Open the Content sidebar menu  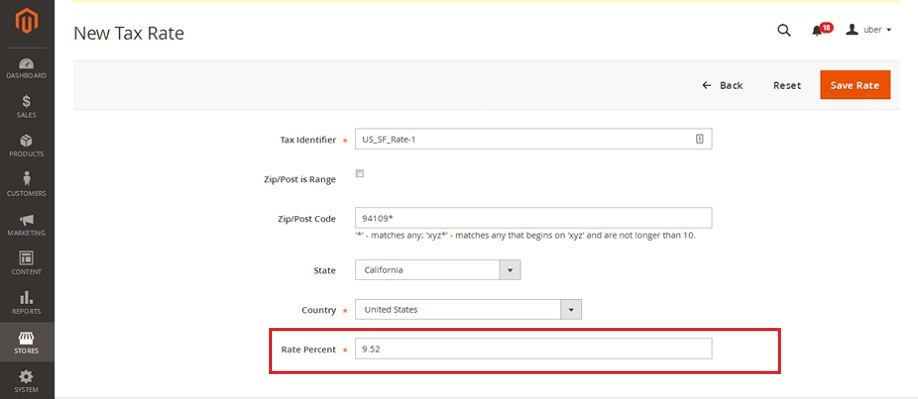[x=26, y=263]
